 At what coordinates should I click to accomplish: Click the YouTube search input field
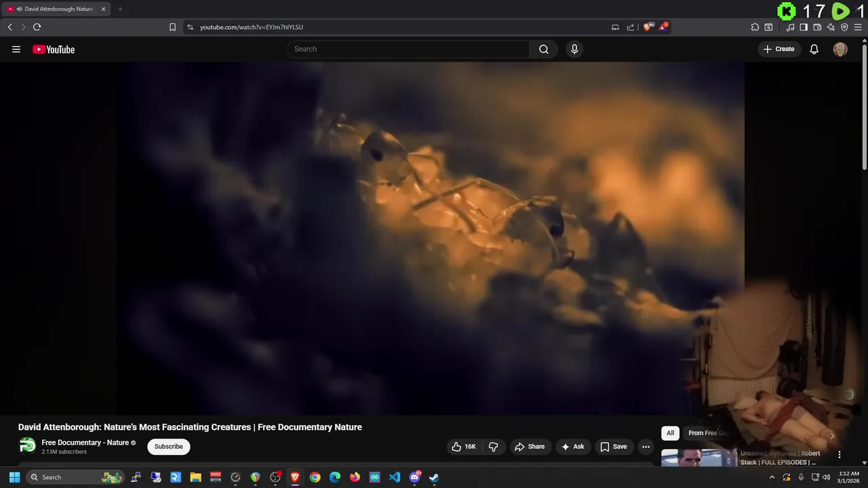pyautogui.click(x=409, y=49)
